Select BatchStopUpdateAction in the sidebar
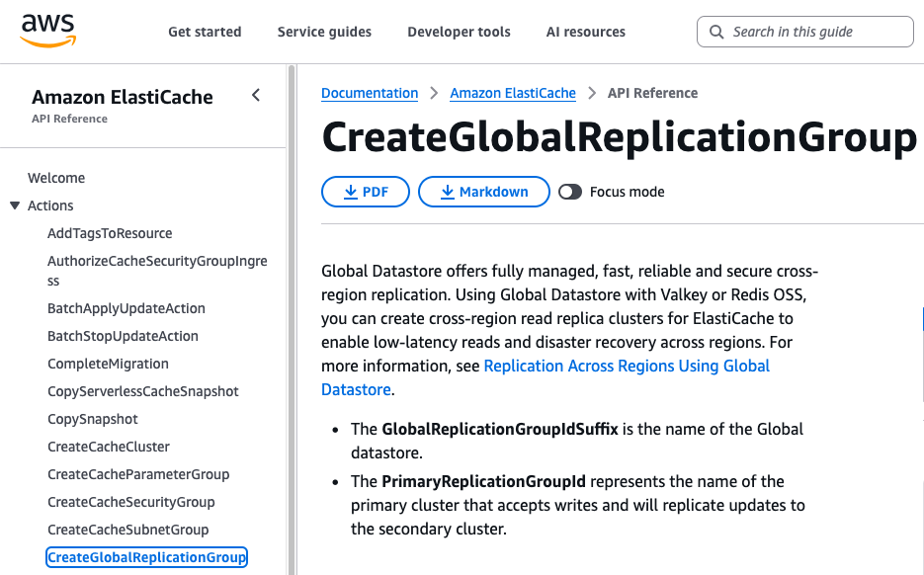Image resolution: width=924 pixels, height=575 pixels. click(x=123, y=336)
